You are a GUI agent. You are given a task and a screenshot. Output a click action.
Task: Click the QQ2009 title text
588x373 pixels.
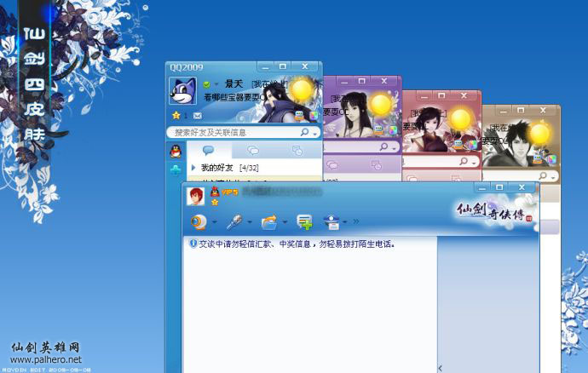[187, 67]
